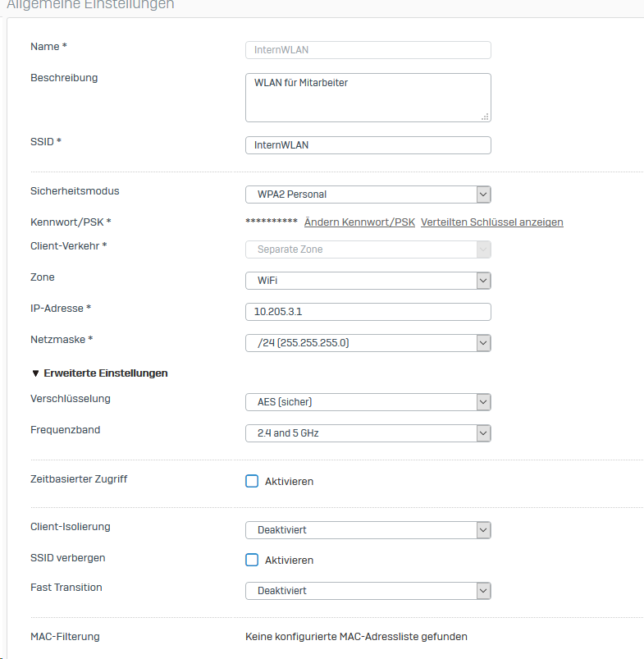Viewport: 644px width, 659px height.
Task: Click Verteilten Schlüssel anzeigen link
Action: tap(491, 222)
